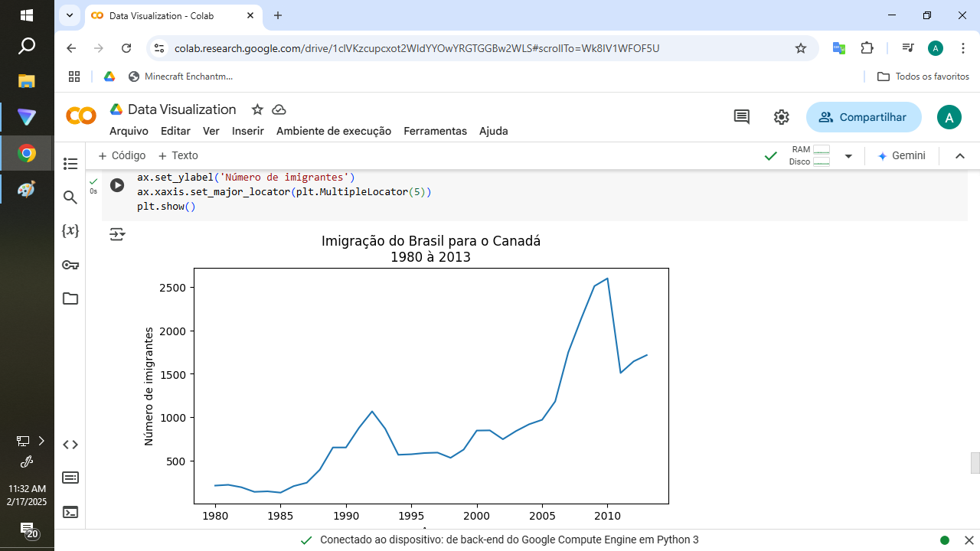980x551 pixels.
Task: Expand the tab search dropdown
Action: pyautogui.click(x=70, y=15)
